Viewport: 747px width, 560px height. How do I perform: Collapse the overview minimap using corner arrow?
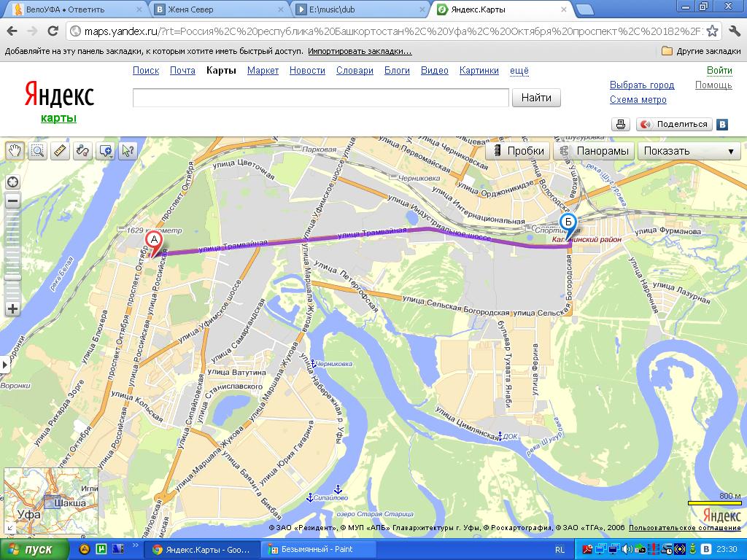point(9,528)
